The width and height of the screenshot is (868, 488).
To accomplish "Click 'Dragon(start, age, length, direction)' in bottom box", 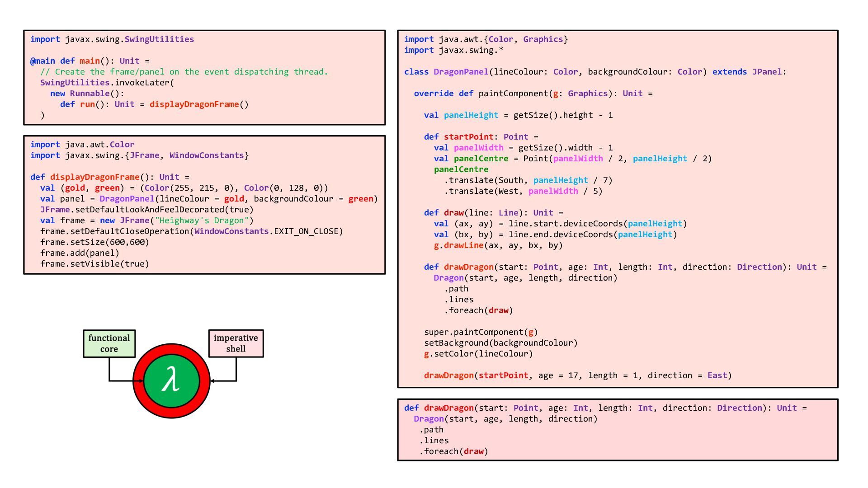I will tap(505, 419).
